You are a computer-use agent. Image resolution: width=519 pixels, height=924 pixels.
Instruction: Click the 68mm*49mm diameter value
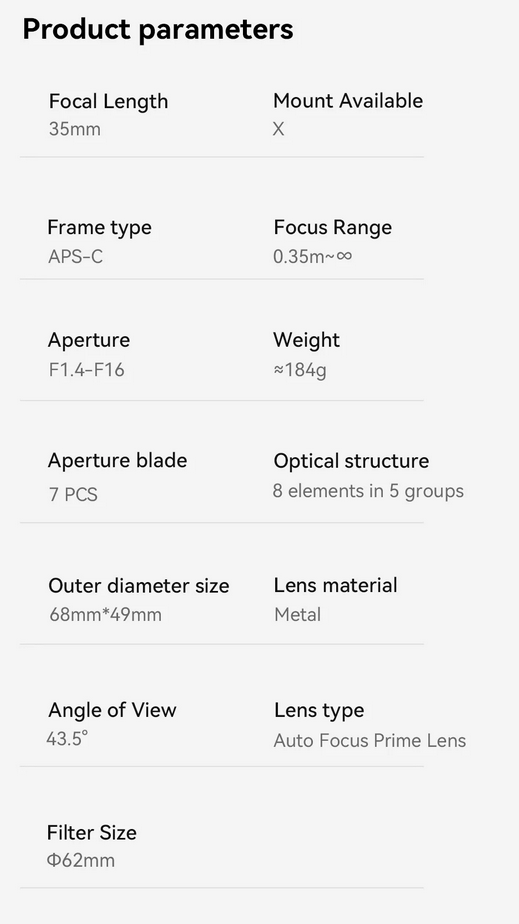click(105, 615)
